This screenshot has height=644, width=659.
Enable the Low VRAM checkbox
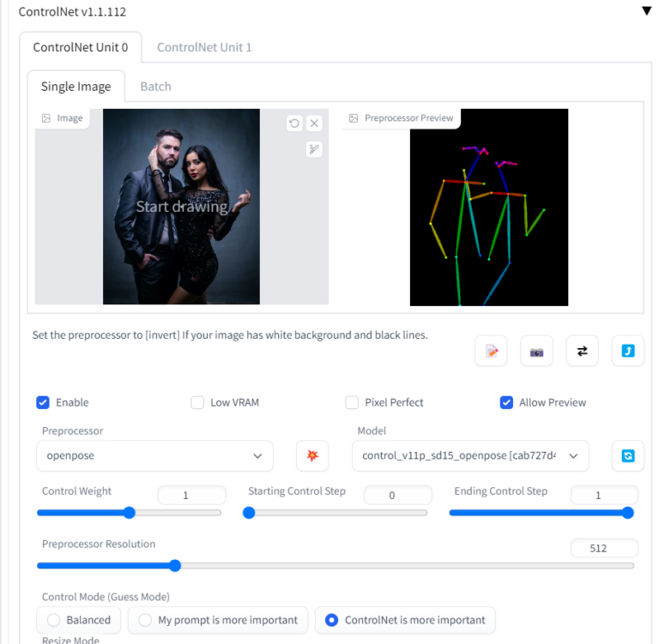click(197, 402)
